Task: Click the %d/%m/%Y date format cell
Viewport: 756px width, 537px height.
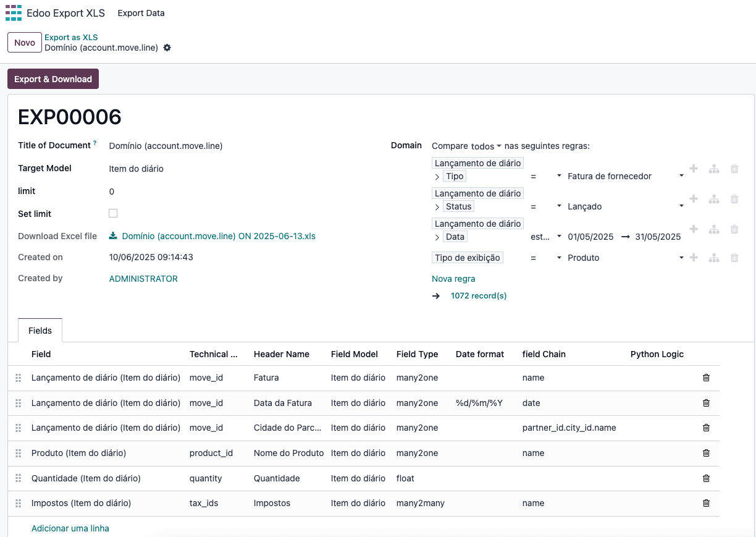Action: [x=479, y=403]
